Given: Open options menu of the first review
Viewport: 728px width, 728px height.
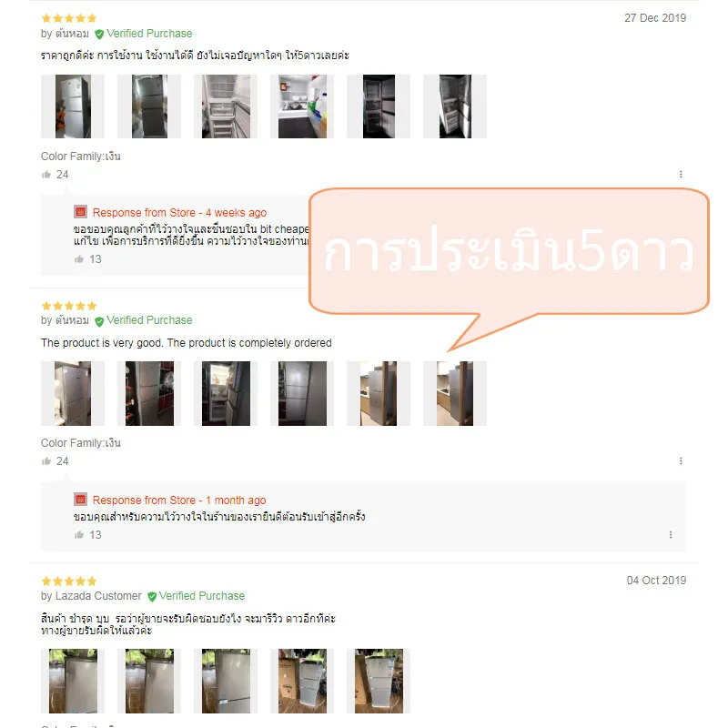Looking at the screenshot, I should tap(681, 174).
